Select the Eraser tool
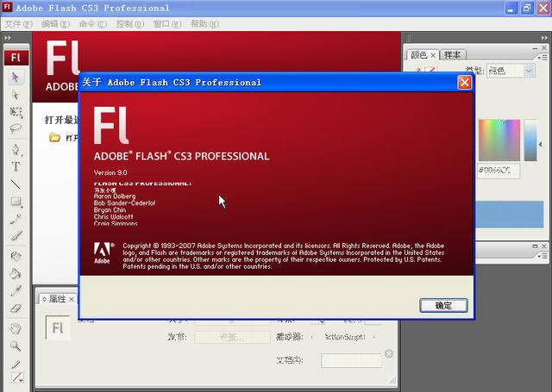Viewport: 552px width, 392px height. (x=16, y=308)
